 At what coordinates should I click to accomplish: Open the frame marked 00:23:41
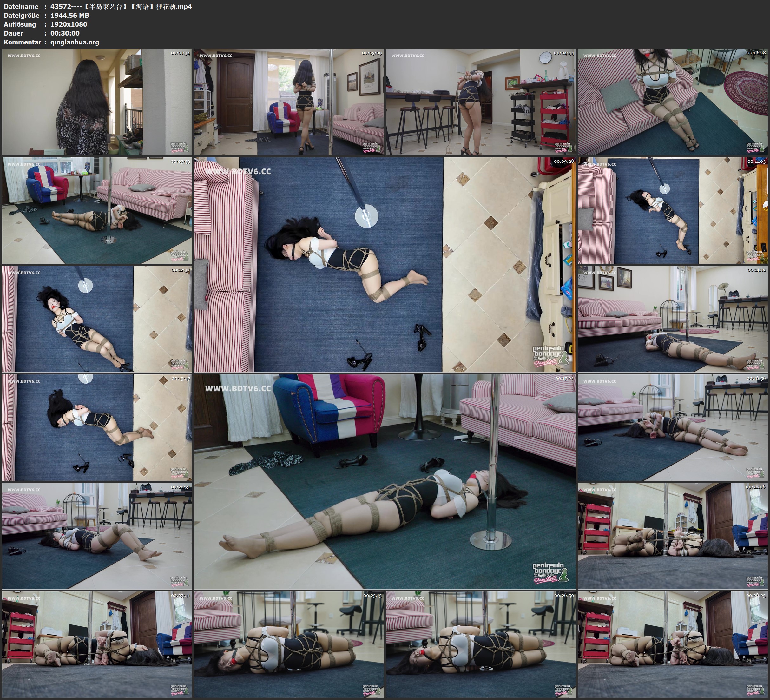coord(97,644)
